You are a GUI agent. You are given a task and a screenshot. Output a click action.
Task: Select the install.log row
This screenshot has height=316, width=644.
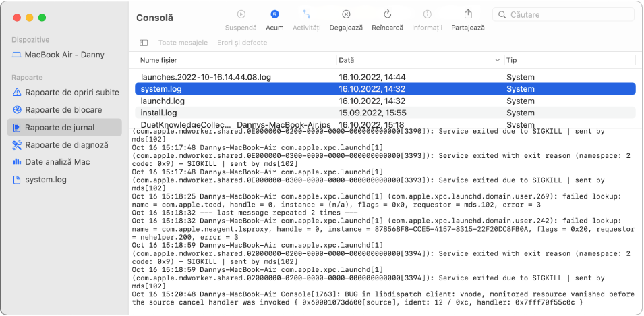[385, 113]
